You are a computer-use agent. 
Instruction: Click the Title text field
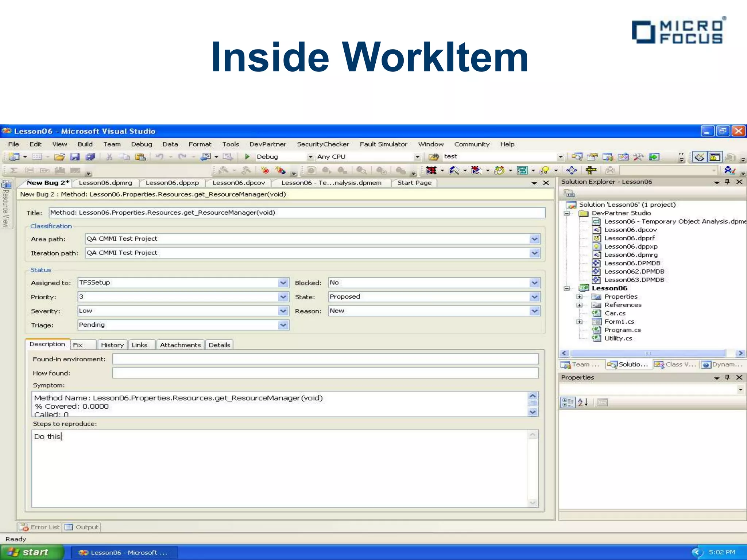coord(297,213)
